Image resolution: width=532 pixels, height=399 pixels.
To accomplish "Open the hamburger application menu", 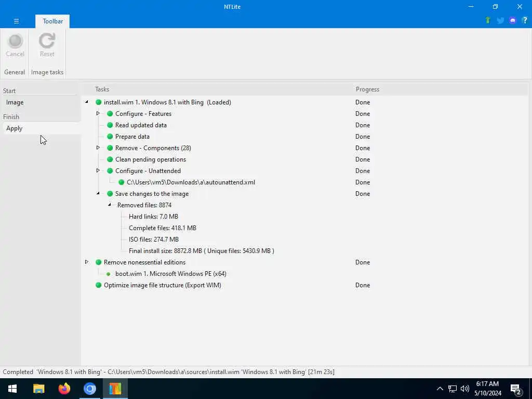I will 16,21.
